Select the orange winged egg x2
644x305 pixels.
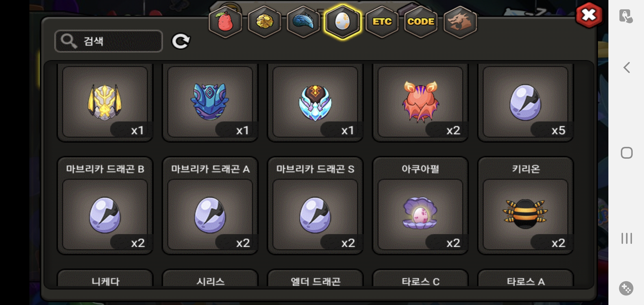[x=420, y=102]
